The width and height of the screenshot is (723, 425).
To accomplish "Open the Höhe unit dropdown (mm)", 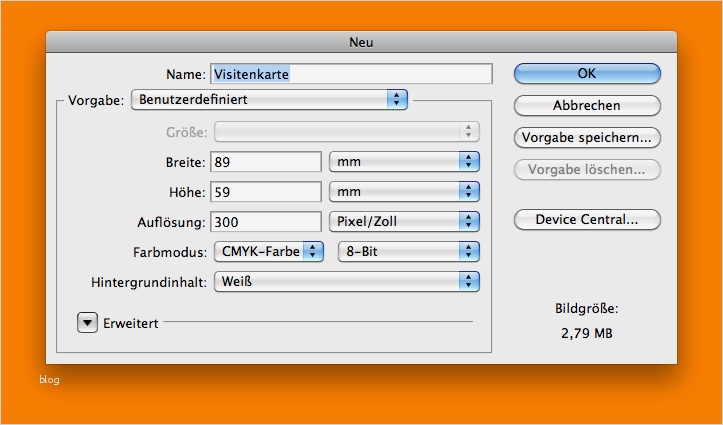I will click(x=404, y=192).
